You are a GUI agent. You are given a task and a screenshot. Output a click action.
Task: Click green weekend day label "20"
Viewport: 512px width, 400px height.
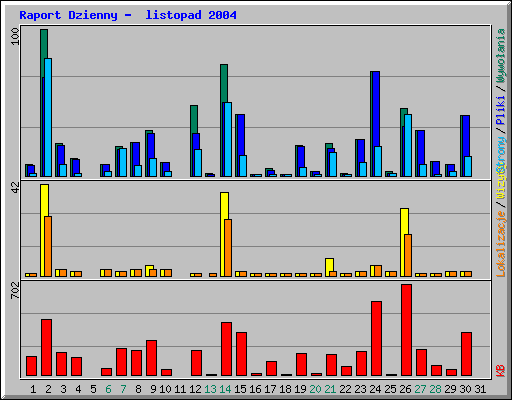[315, 389]
